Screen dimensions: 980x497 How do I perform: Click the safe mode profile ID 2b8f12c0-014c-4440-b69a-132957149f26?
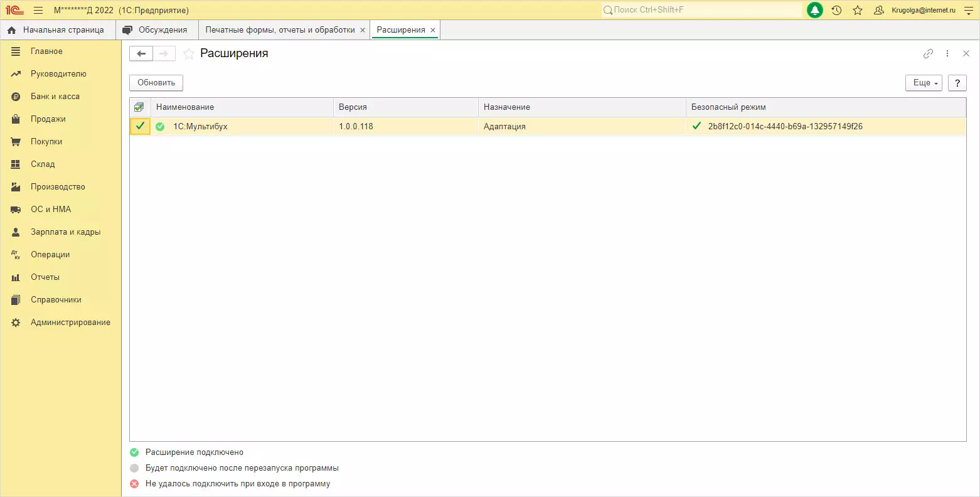tap(786, 127)
